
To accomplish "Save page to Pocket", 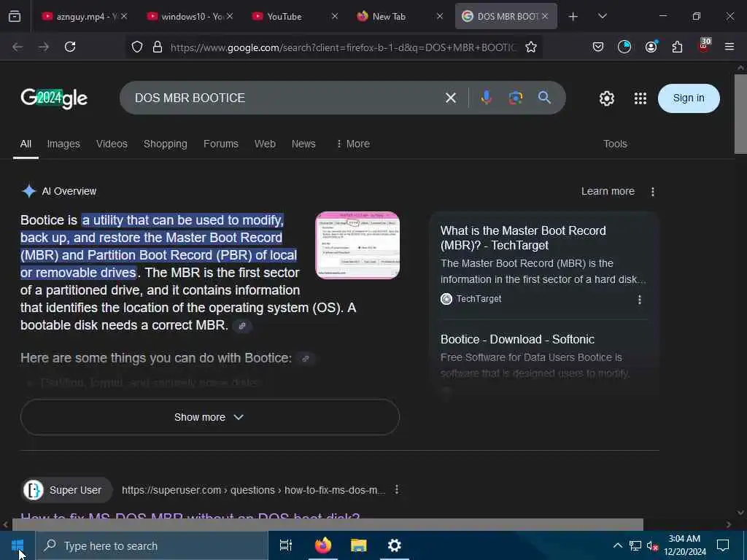I will [x=598, y=47].
